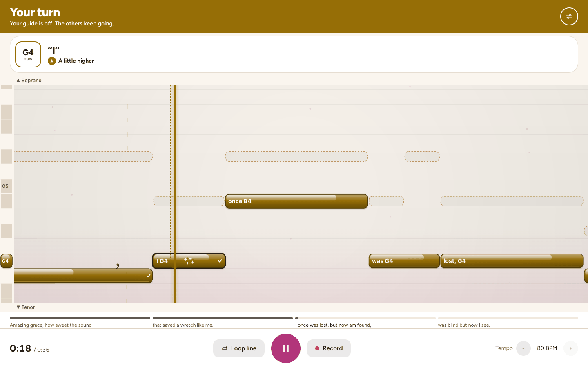Jump to 'was blind but now I see' line

[464, 325]
